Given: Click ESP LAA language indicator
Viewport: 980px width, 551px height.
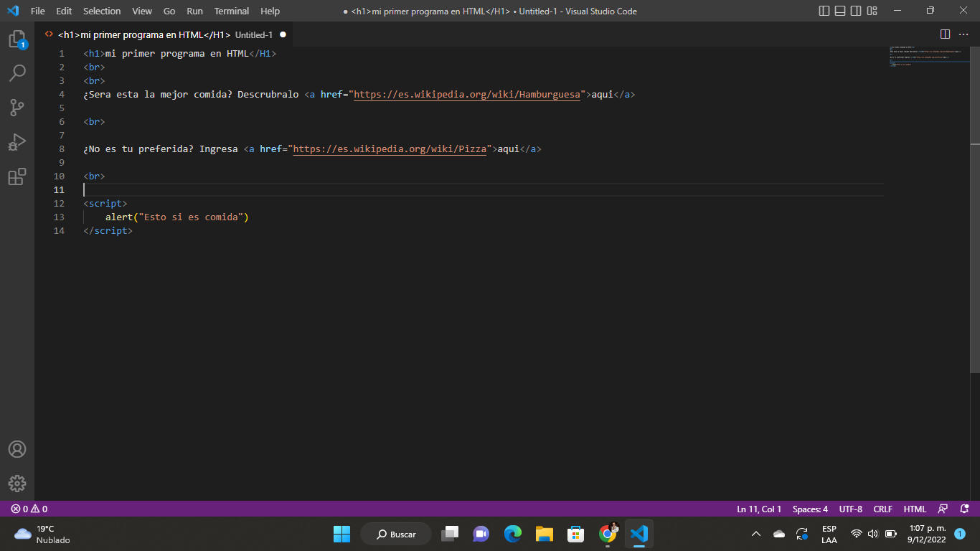Looking at the screenshot, I should pos(829,534).
